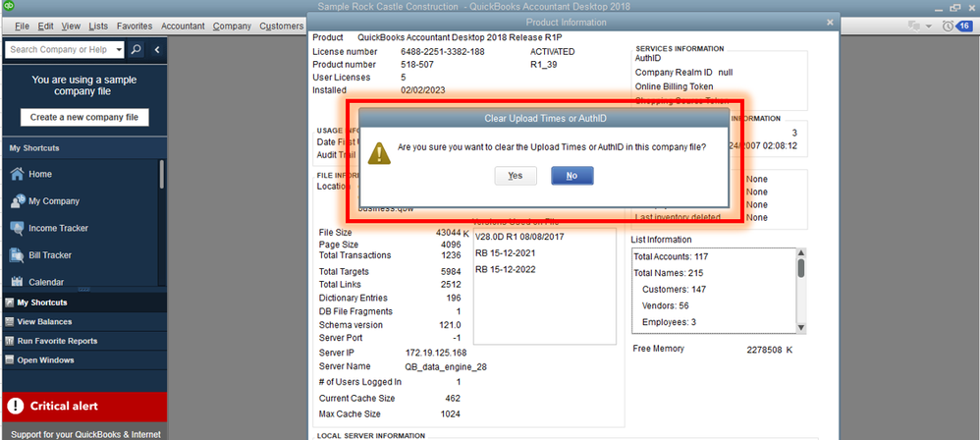The height and width of the screenshot is (440, 980).
Task: Click version entry RB 15-12-2021
Action: [505, 253]
